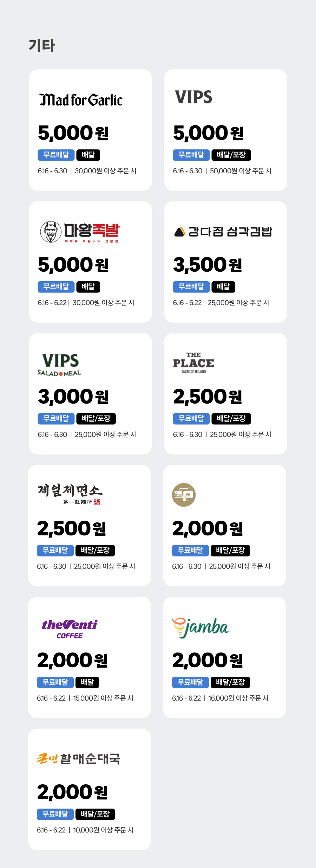The width and height of the screenshot is (316, 868).
Task: Click the Jamba logo
Action: click(200, 628)
